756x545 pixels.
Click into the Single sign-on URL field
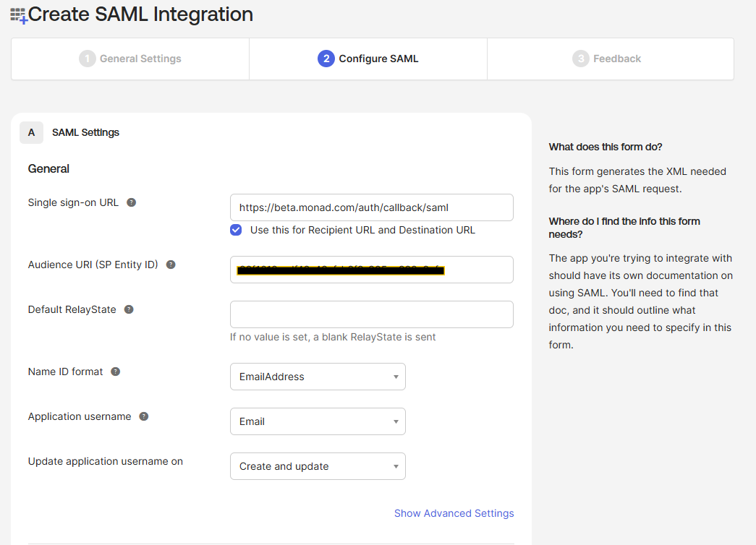tap(371, 207)
